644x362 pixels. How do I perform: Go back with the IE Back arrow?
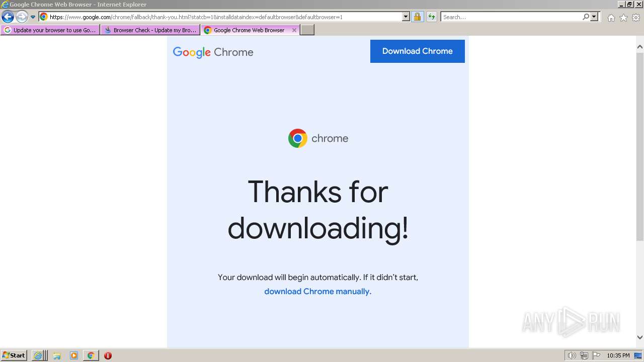8,17
